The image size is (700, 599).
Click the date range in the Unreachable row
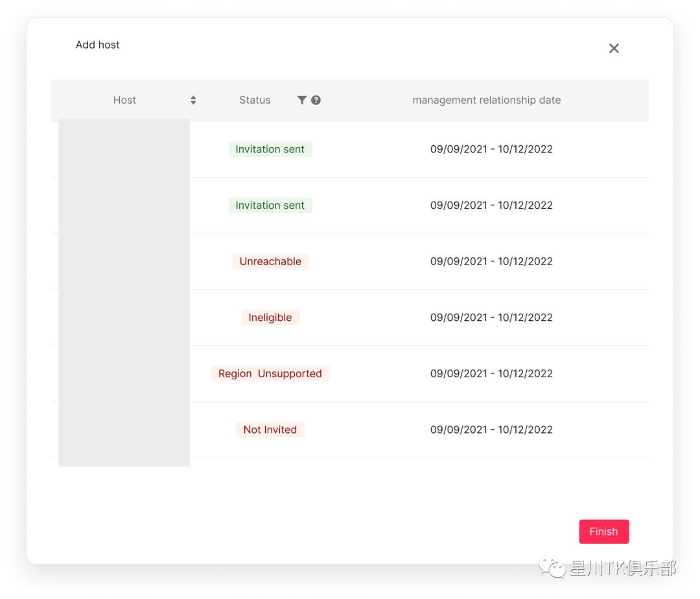tap(491, 261)
